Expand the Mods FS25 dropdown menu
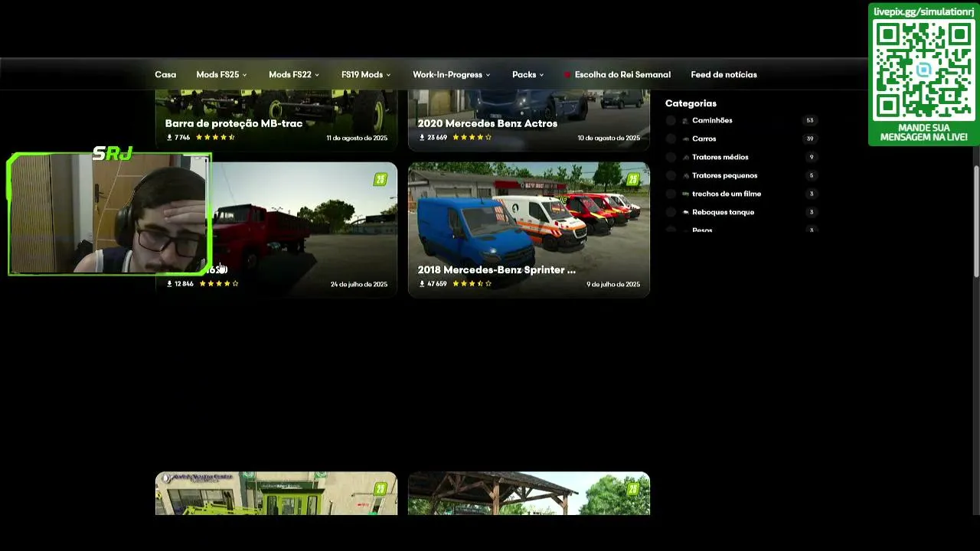 (x=221, y=75)
